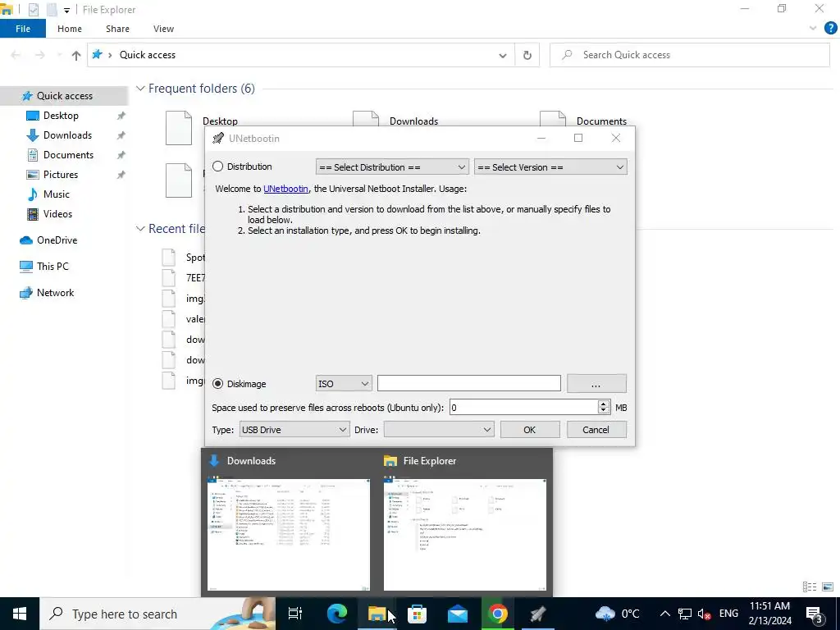
Task: Open the View ribbon tab
Action: coord(163,29)
